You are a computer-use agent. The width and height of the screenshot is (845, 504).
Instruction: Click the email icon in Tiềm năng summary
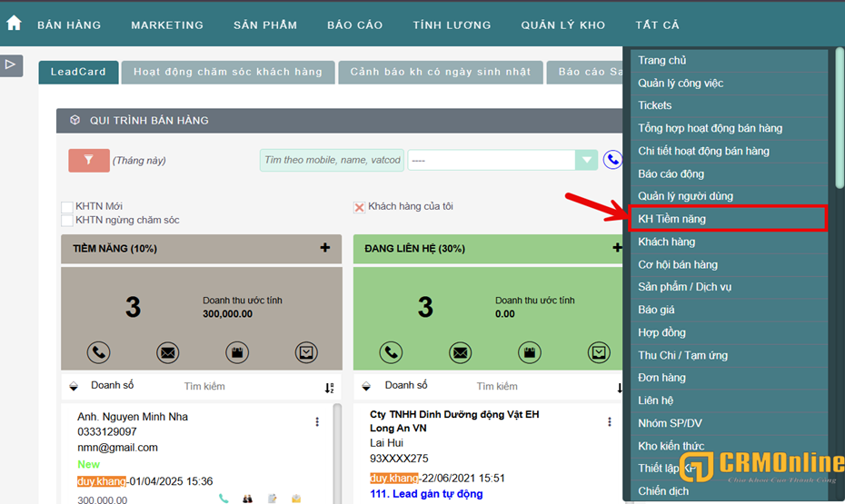pos(168,352)
